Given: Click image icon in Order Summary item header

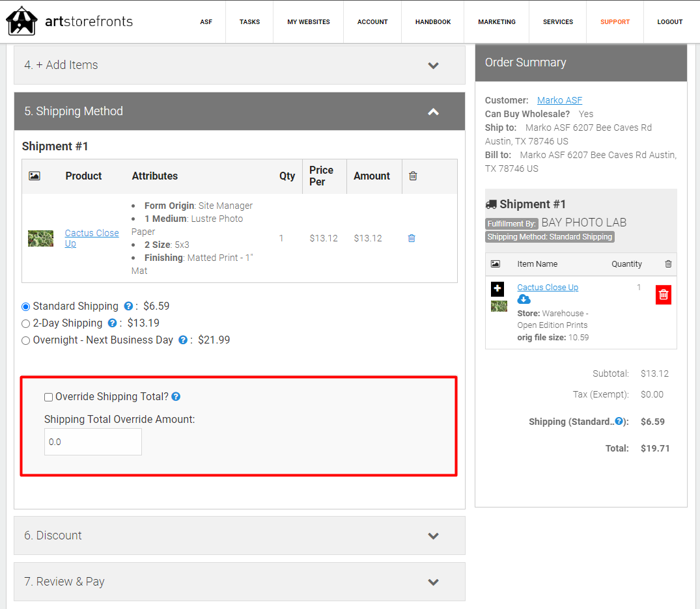Looking at the screenshot, I should pyautogui.click(x=496, y=264).
